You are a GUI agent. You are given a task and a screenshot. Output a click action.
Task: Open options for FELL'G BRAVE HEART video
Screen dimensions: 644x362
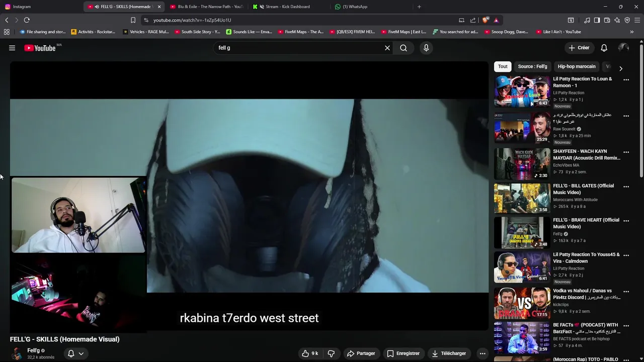(626, 220)
